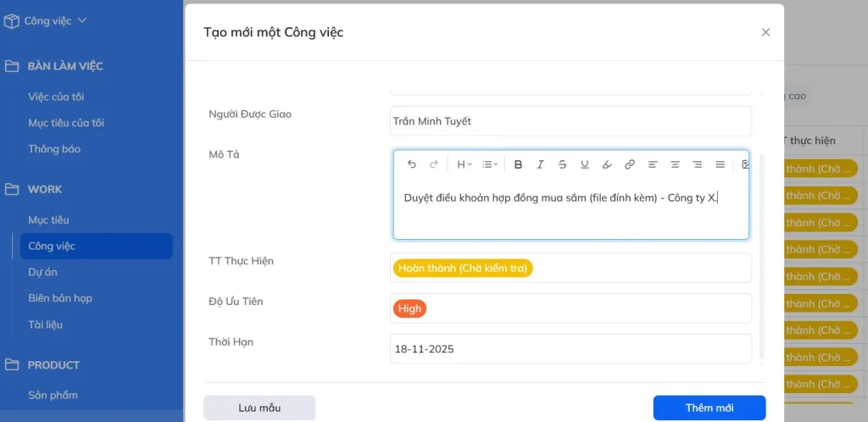
Task: Redo the edit in description toolbar
Action: [434, 164]
